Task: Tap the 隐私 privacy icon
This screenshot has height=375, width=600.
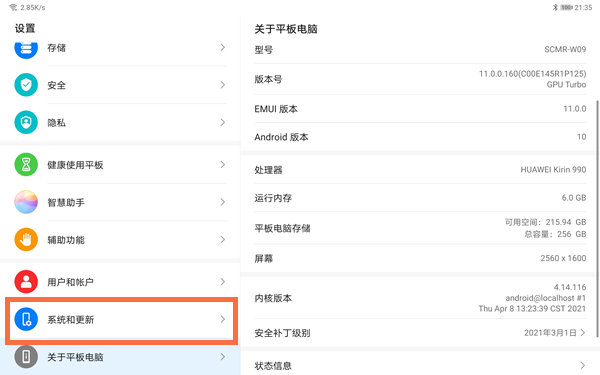Action: 26,122
